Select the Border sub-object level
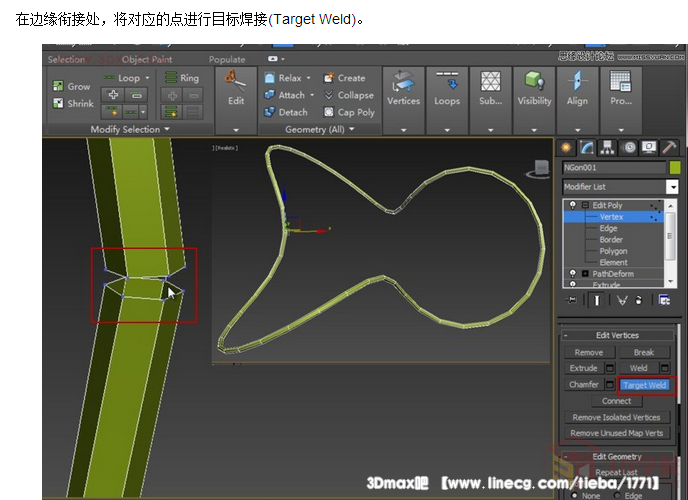The image size is (688, 500). 611,239
